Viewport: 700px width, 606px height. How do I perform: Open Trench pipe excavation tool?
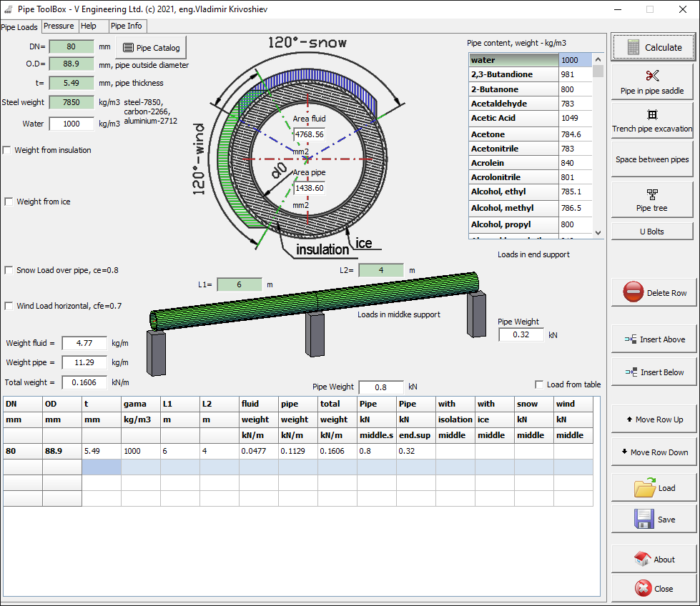(652, 120)
